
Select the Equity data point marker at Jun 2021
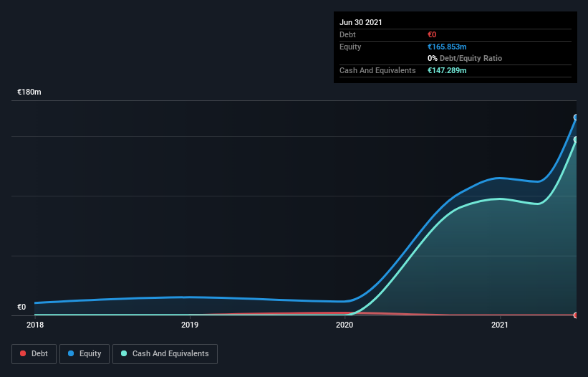[576, 118]
